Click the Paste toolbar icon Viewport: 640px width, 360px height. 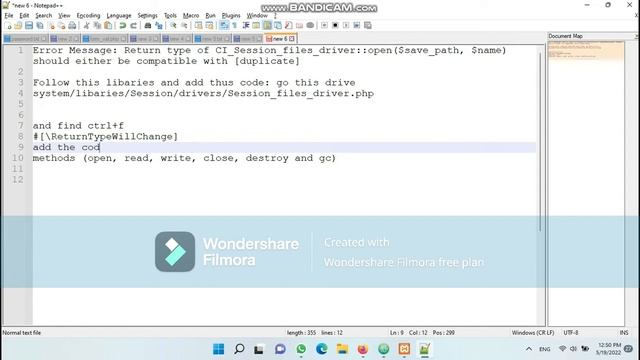[108, 26]
